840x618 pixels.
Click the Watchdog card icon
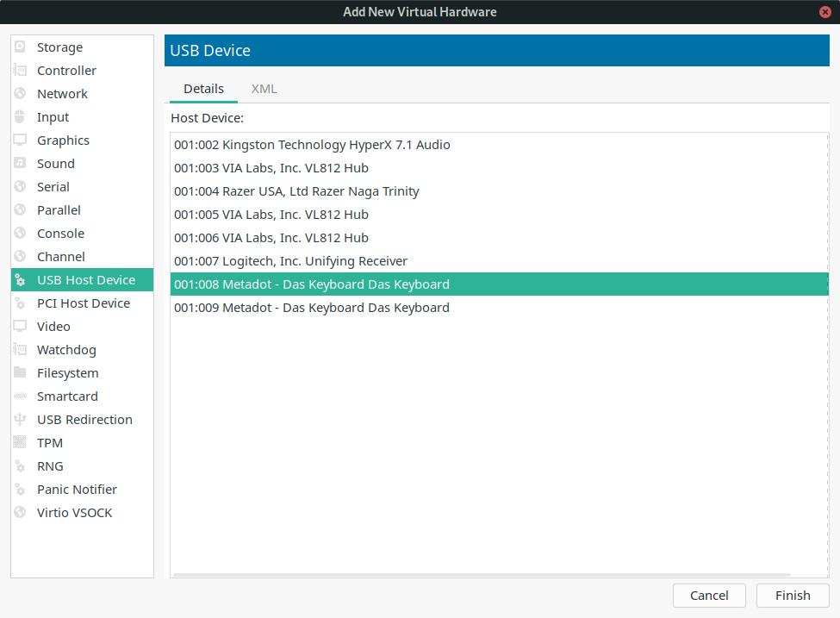click(x=20, y=349)
